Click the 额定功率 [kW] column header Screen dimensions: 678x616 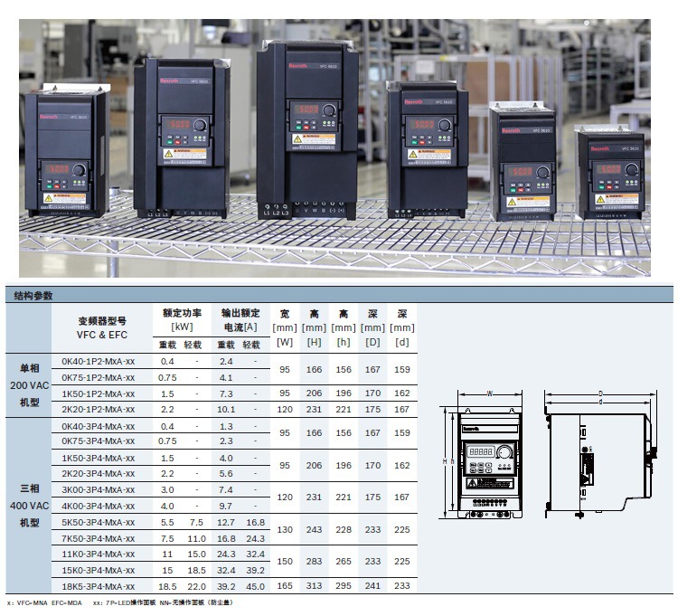point(182,319)
